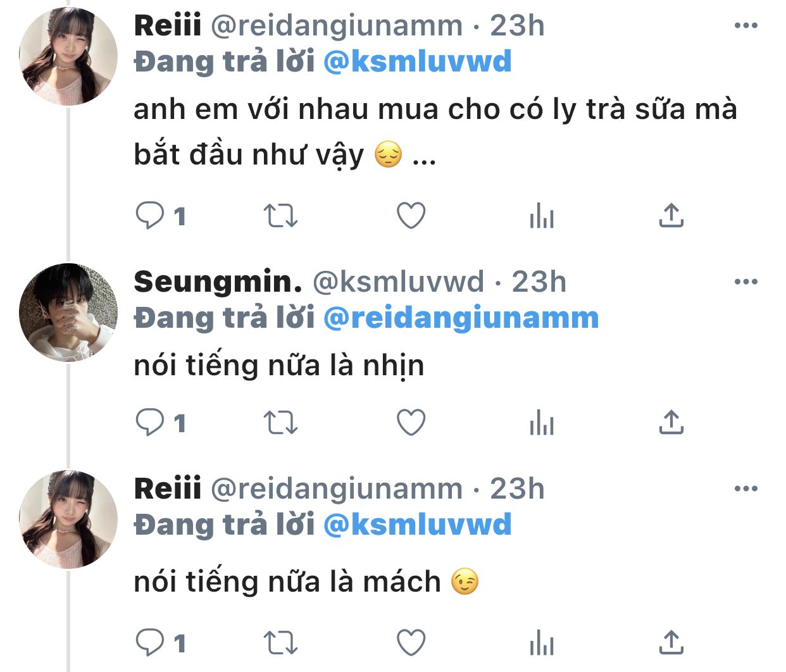Retweet Seungmin's tweet
Viewport: 786px width, 672px height.
pos(280,423)
